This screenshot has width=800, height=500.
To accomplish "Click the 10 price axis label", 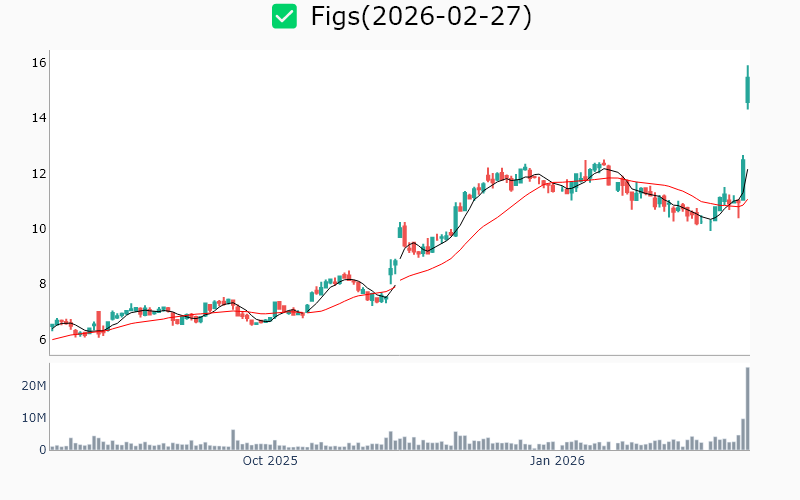I will (x=39, y=229).
